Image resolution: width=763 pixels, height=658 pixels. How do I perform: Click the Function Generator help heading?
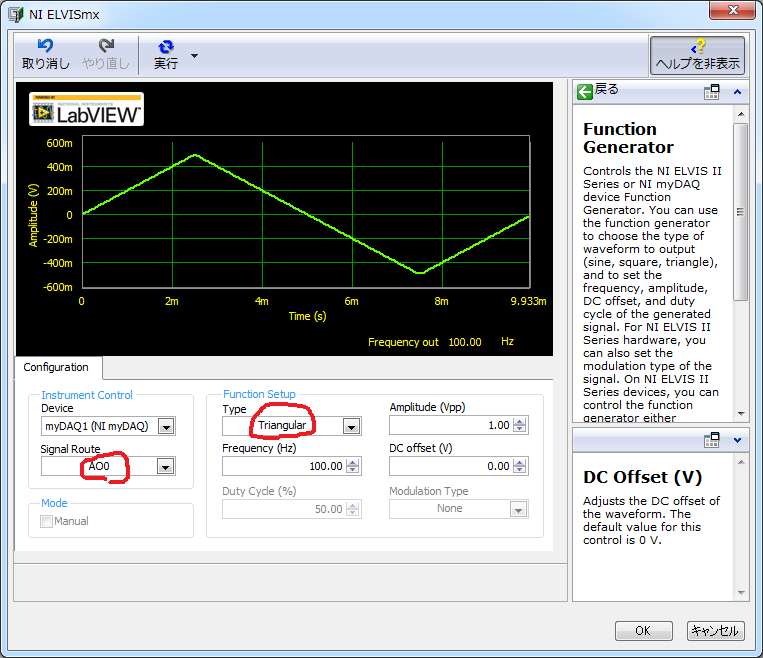click(628, 138)
